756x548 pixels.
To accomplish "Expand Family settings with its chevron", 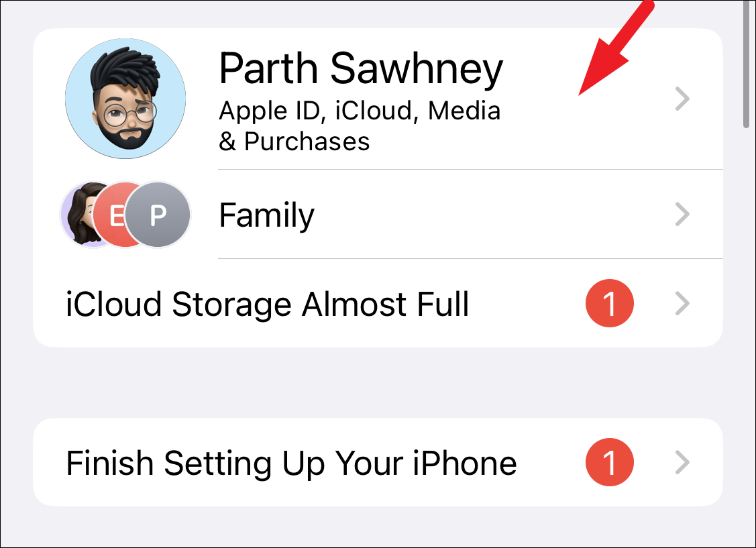I will tap(682, 215).
